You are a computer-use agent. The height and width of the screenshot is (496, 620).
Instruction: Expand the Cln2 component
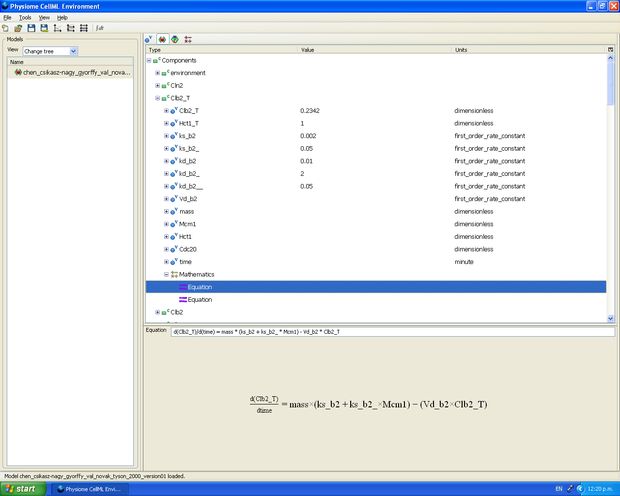(157, 85)
